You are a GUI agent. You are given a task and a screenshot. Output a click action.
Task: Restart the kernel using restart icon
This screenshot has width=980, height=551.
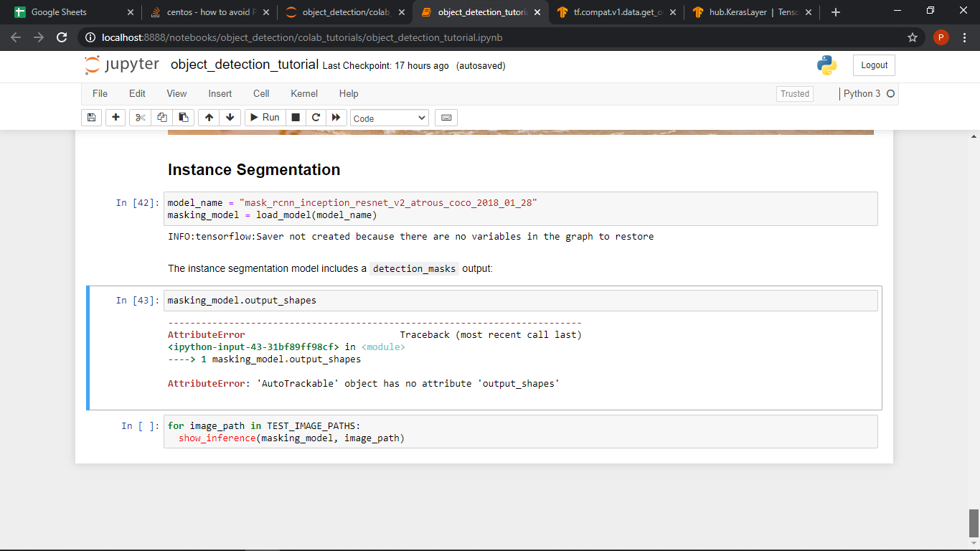[316, 117]
